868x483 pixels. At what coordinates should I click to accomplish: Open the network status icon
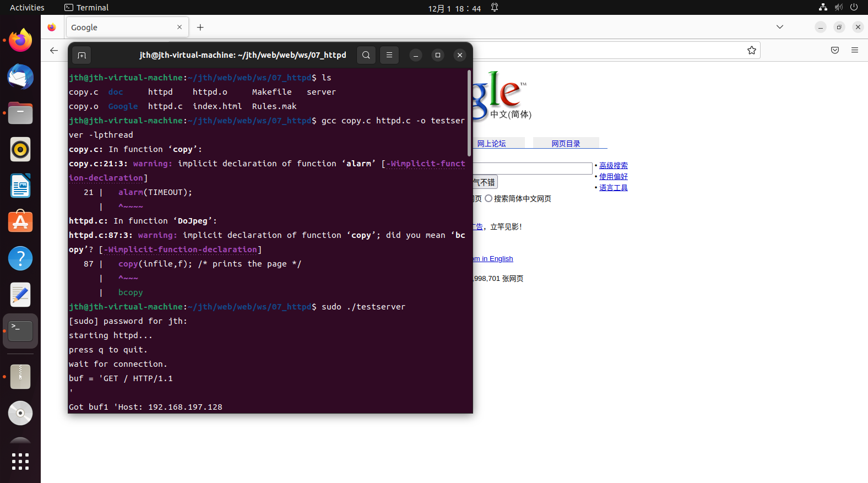(x=823, y=8)
